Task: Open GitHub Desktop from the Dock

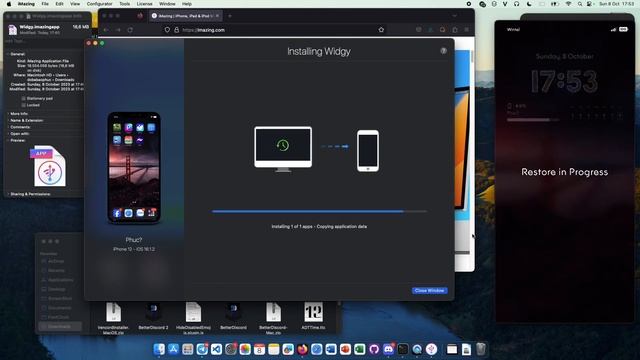Action: 374,349
